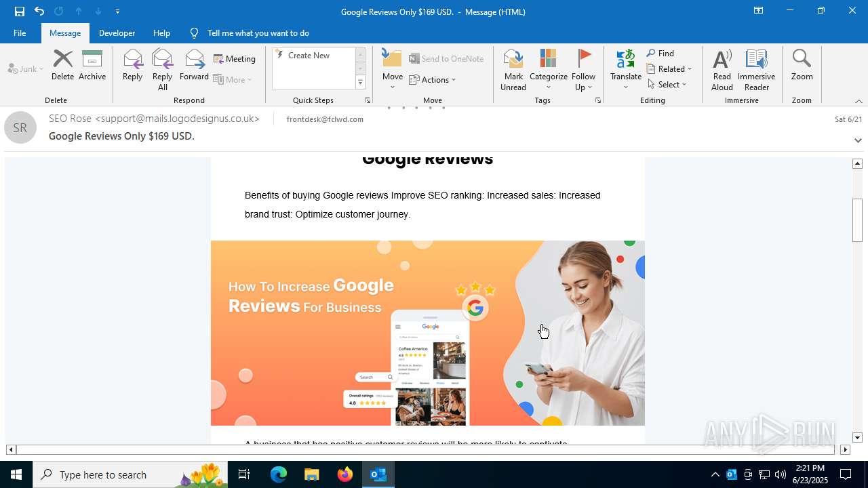Forward this email
The image size is (868, 488).
click(194, 66)
